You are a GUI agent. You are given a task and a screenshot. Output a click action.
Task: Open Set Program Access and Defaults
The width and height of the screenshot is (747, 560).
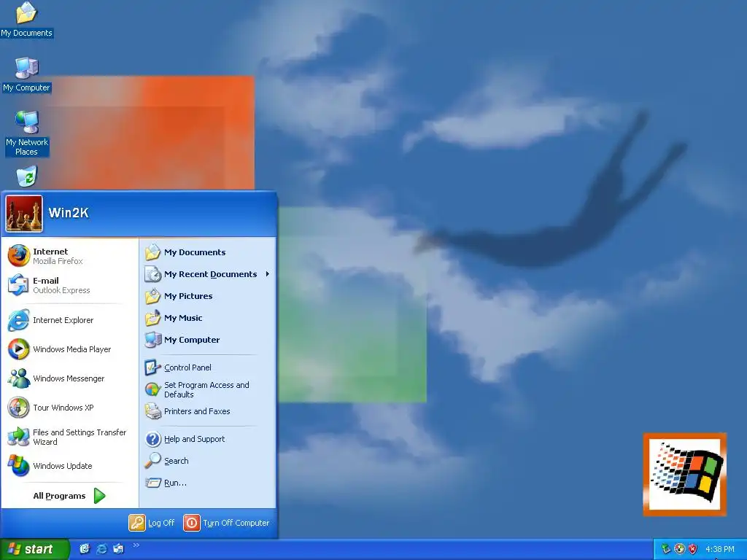pos(208,389)
